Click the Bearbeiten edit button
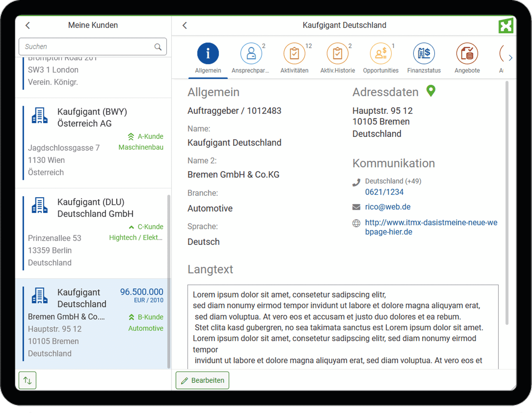This screenshot has height=413, width=532. tap(202, 380)
